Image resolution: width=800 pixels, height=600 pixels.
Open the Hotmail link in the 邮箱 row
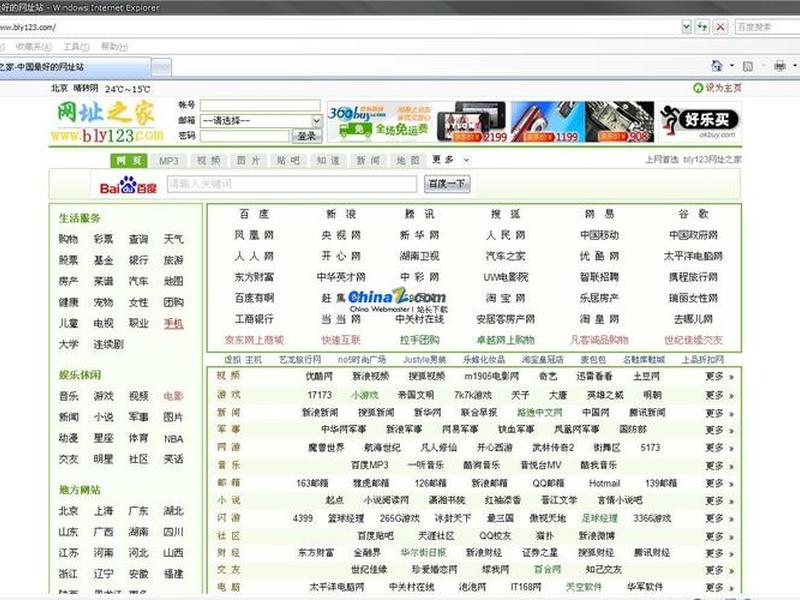pos(605,483)
